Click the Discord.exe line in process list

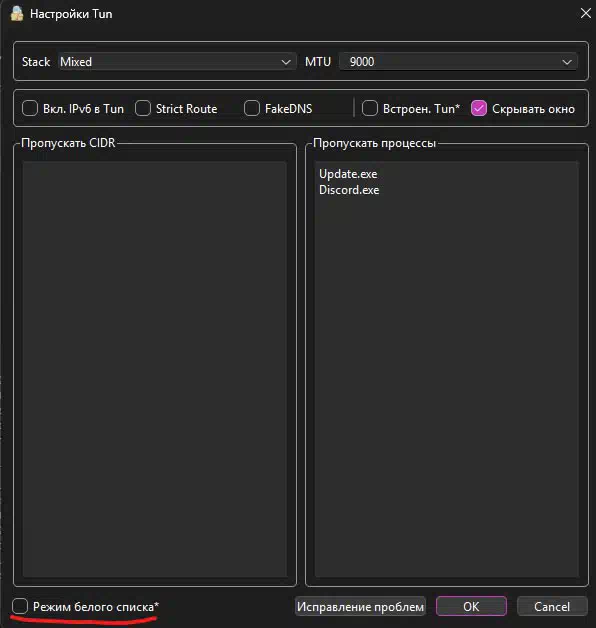coord(349,190)
